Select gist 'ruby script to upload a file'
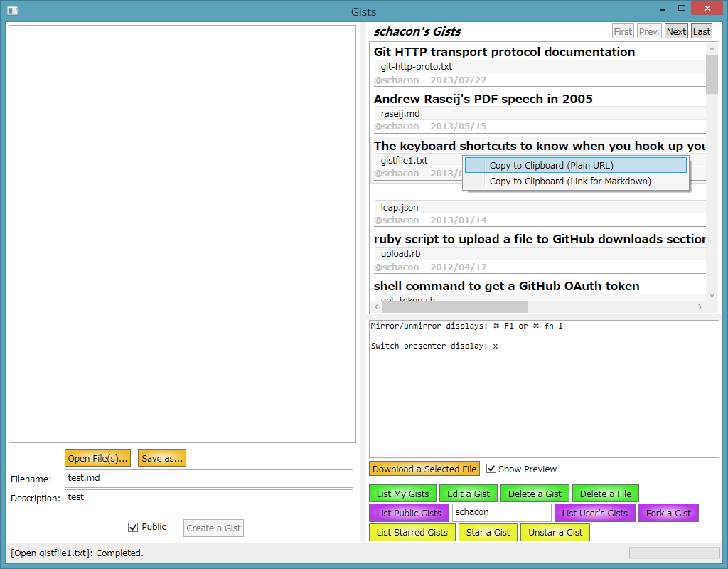 click(x=540, y=239)
